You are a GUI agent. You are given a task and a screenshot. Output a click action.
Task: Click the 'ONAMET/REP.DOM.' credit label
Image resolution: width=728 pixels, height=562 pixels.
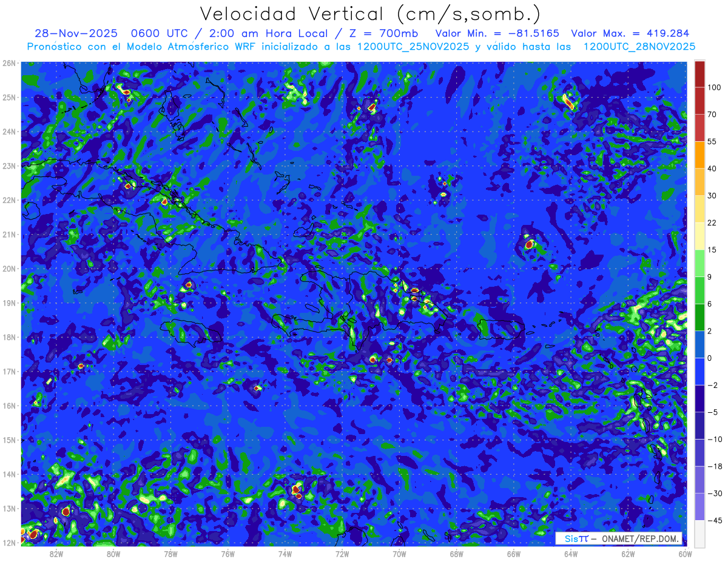point(640,538)
